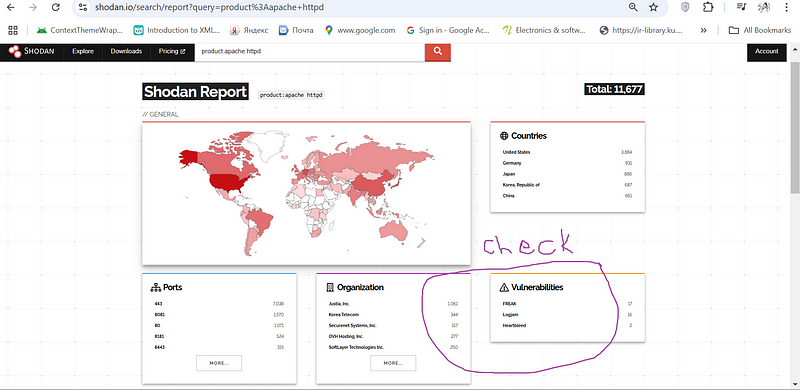800x390 pixels.
Task: View site information icon in address bar
Action: (x=83, y=8)
